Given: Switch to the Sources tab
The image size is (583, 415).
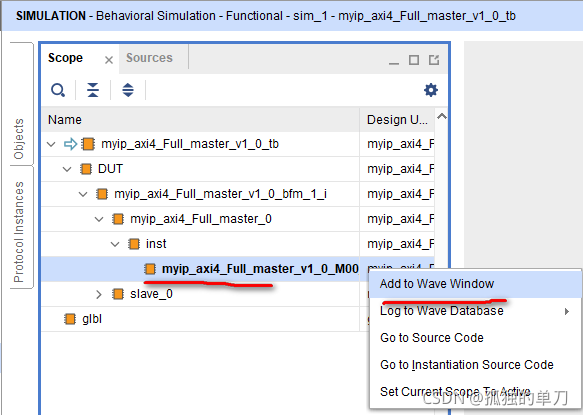Looking at the screenshot, I should coord(149,58).
